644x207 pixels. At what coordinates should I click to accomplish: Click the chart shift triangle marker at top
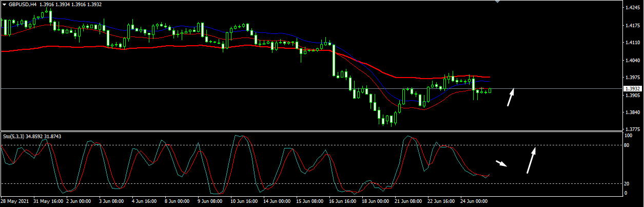coord(497,2)
